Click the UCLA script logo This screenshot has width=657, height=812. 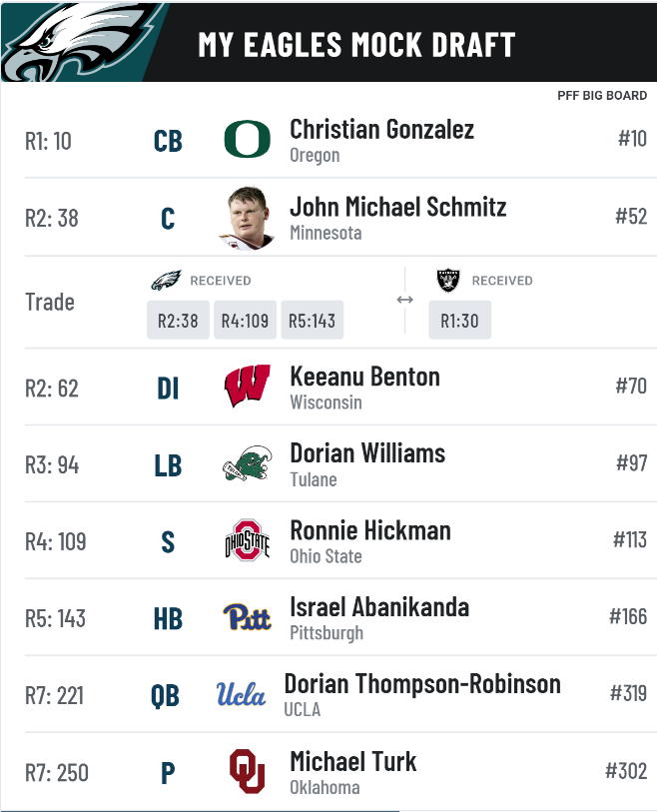(242, 694)
